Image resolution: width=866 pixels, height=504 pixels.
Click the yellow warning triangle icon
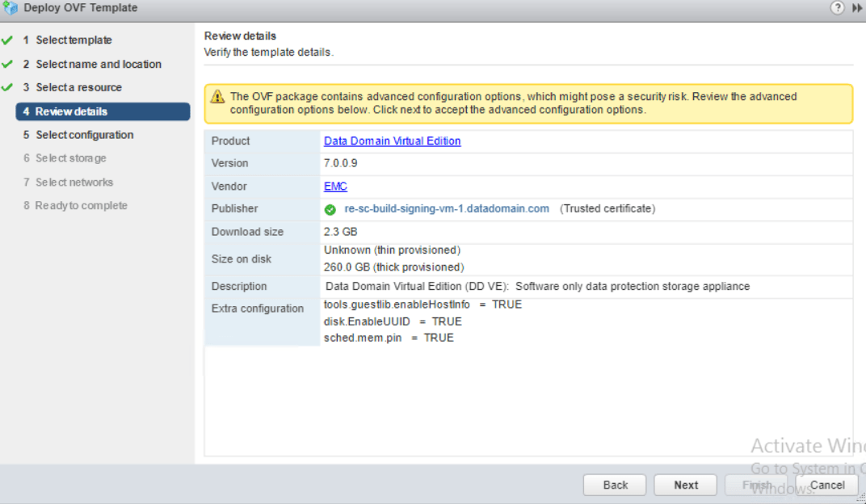[x=217, y=97]
